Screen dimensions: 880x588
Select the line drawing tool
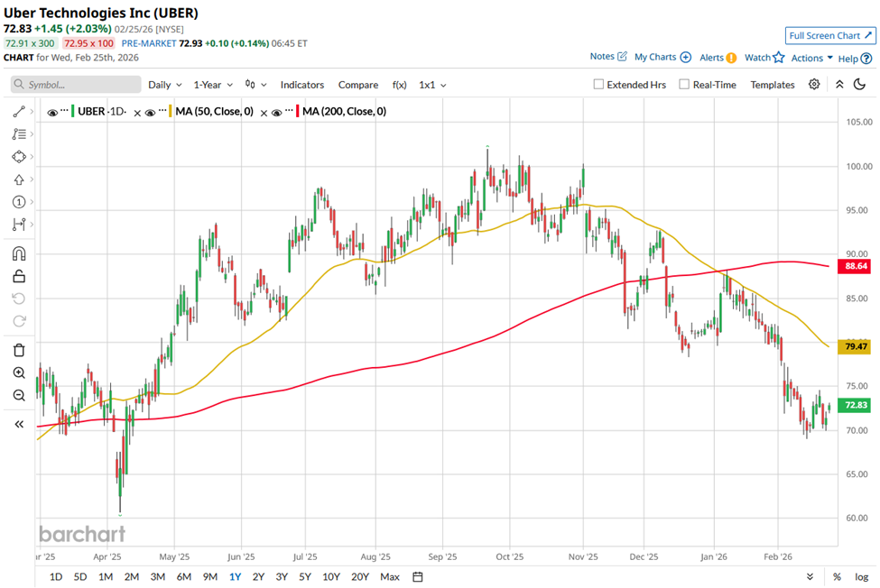(x=18, y=112)
